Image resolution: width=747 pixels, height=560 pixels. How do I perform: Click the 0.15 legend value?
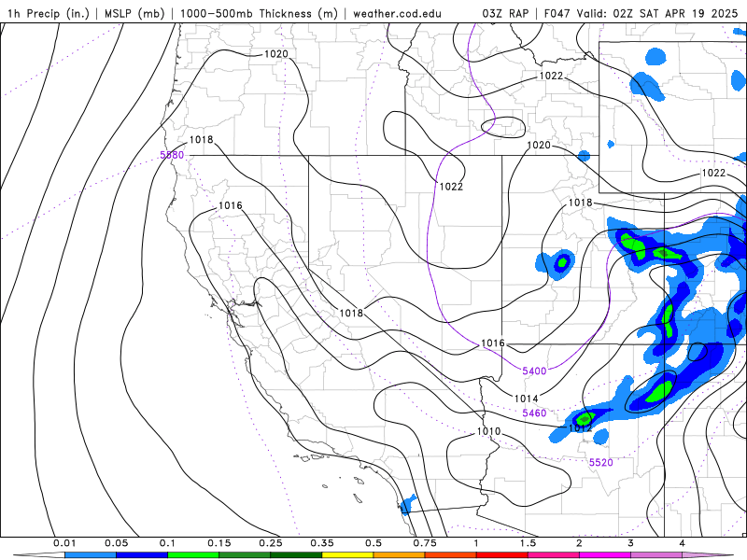pyautogui.click(x=219, y=543)
